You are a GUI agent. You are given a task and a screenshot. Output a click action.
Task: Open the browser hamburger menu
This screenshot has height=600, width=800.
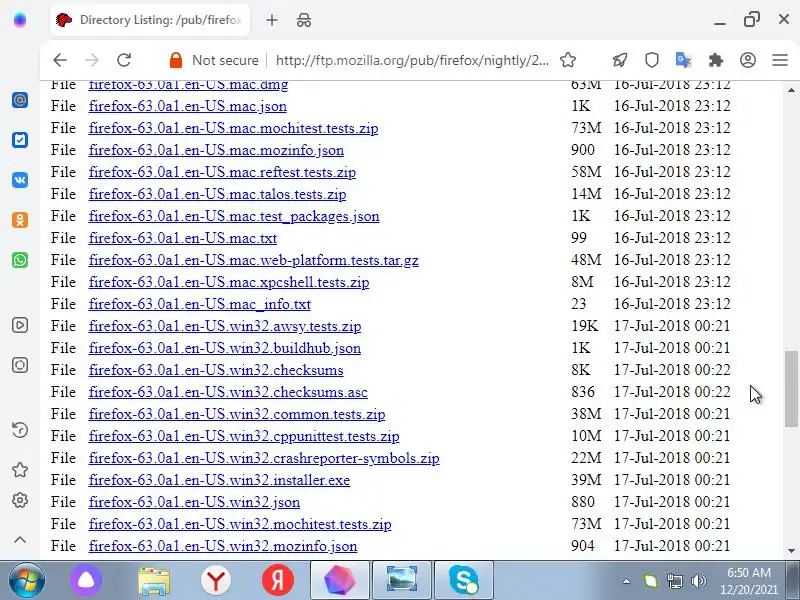pyautogui.click(x=780, y=60)
